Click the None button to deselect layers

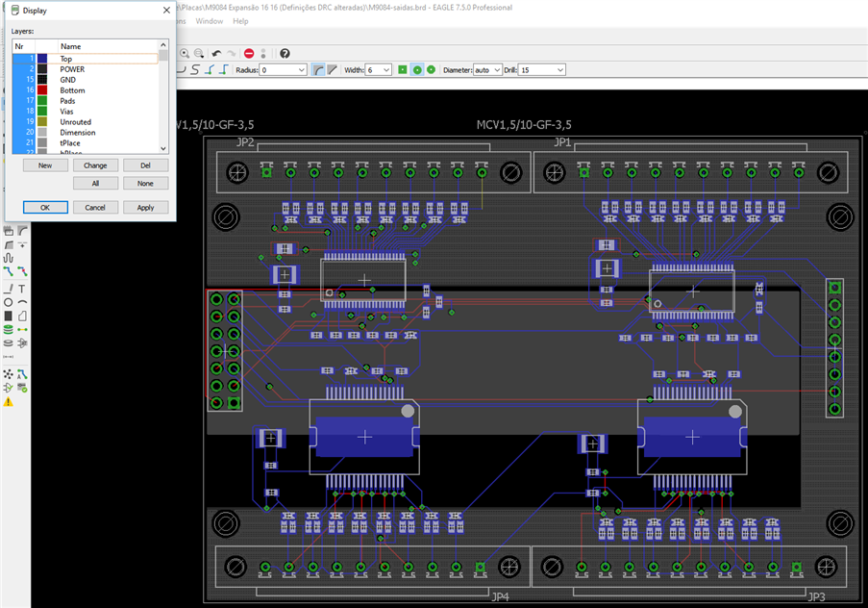(145, 183)
